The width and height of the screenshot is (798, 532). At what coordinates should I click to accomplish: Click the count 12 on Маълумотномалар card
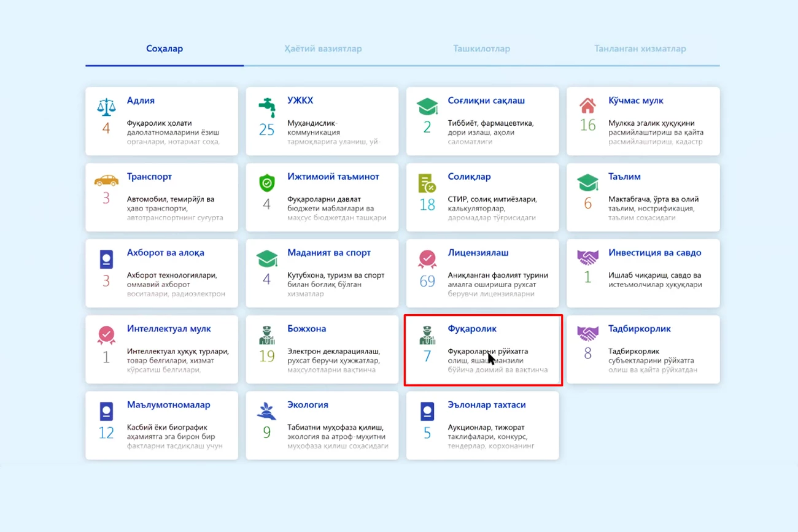click(106, 433)
